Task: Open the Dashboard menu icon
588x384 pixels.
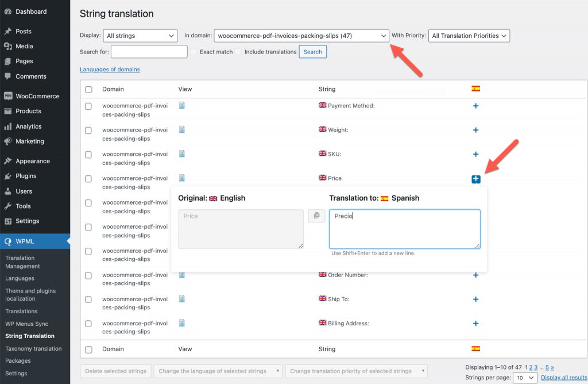Action: (8, 11)
